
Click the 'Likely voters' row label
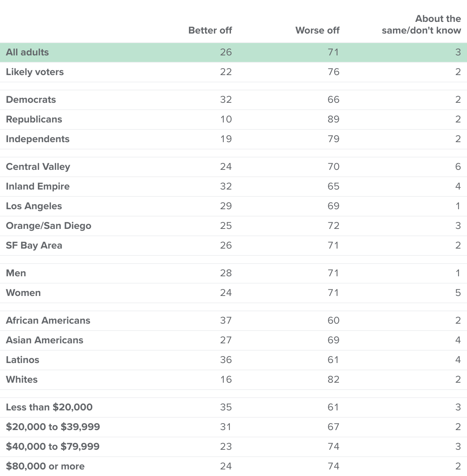click(35, 72)
